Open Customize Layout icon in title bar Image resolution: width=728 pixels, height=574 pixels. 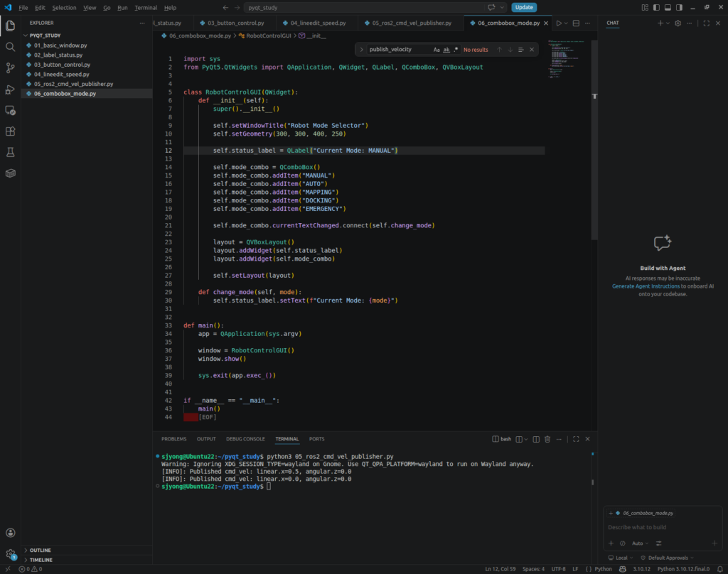coord(645,7)
